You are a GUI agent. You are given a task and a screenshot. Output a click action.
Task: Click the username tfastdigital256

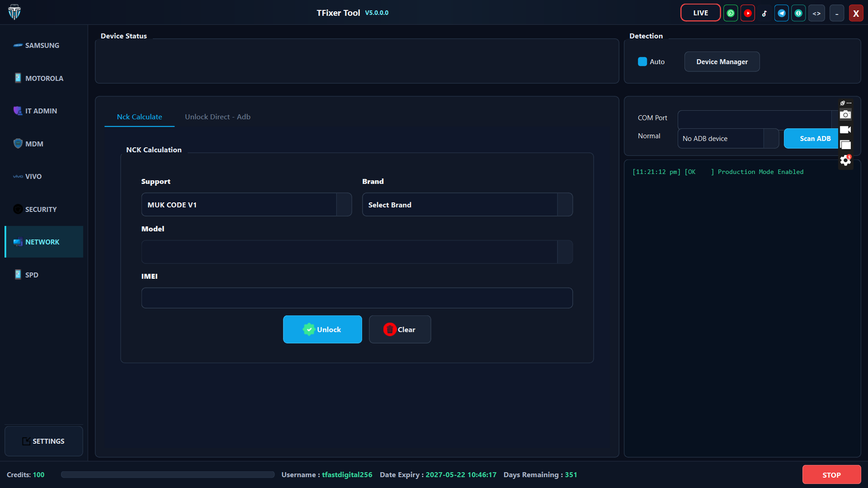pyautogui.click(x=347, y=474)
